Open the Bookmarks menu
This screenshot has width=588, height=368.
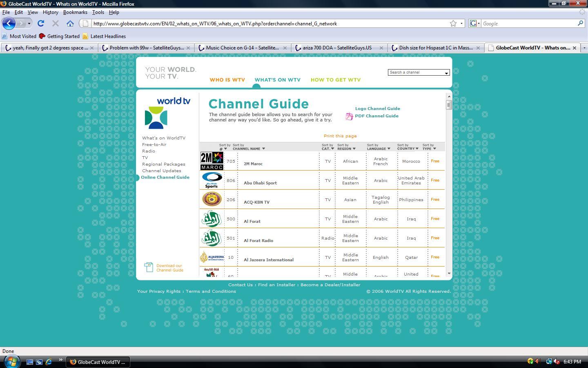pyautogui.click(x=75, y=12)
